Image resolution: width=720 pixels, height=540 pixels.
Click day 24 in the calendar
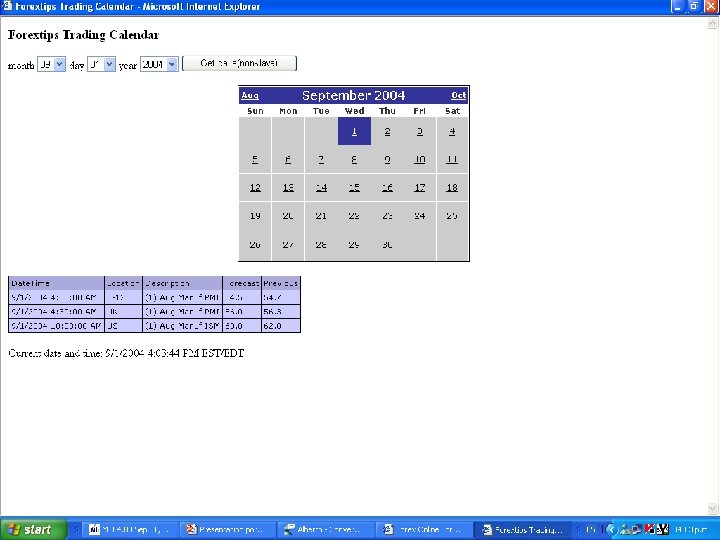(420, 216)
